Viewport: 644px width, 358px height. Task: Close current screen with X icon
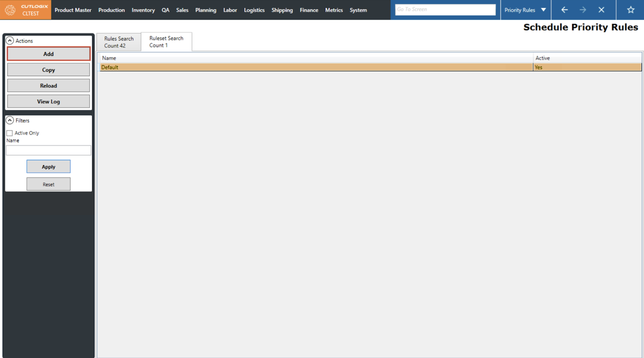click(601, 10)
